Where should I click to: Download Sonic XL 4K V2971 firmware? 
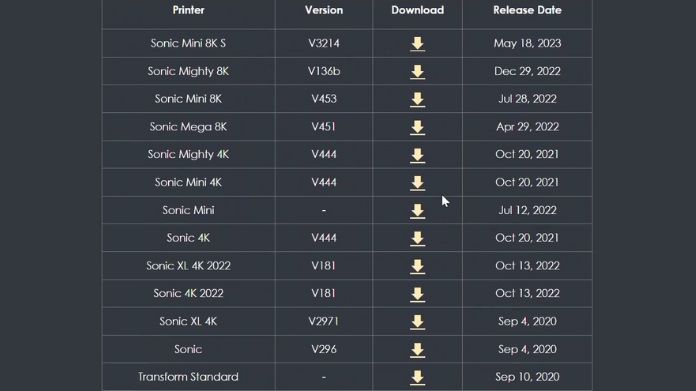click(x=417, y=322)
